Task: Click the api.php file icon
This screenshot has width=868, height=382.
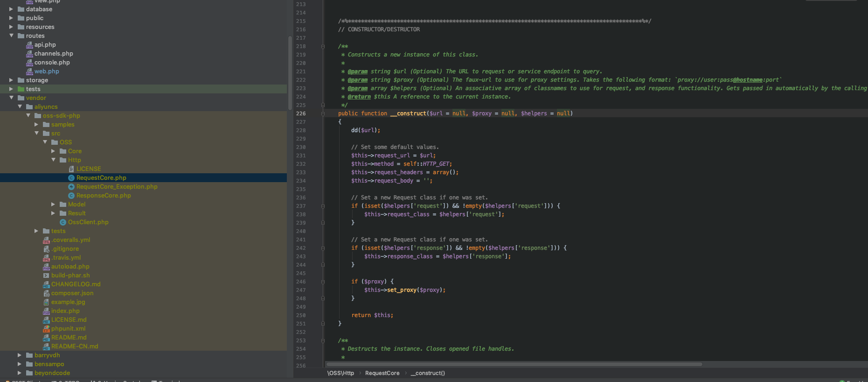Action: (x=29, y=45)
